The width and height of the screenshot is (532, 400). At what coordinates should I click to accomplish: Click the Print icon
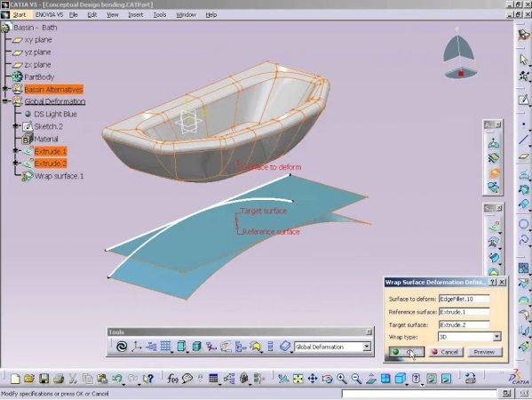tap(59, 379)
